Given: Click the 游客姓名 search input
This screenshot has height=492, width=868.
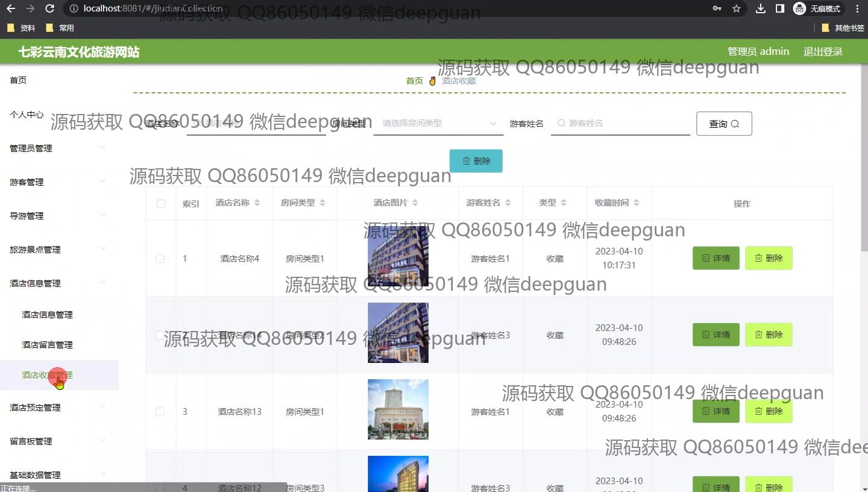Looking at the screenshot, I should click(x=620, y=123).
